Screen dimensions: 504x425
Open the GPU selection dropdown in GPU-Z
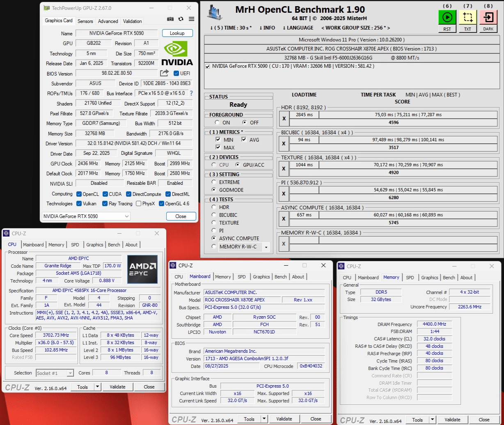[x=86, y=216]
